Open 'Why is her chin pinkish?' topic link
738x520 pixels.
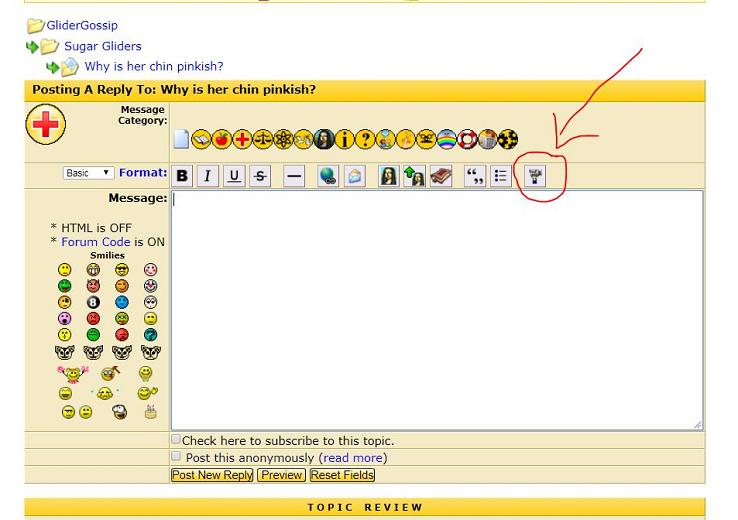pyautogui.click(x=154, y=66)
